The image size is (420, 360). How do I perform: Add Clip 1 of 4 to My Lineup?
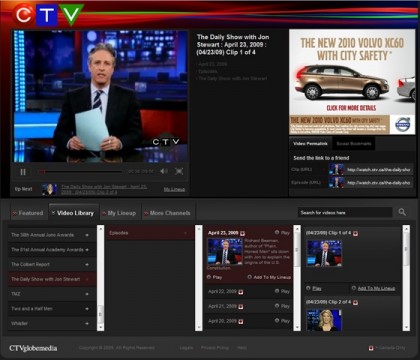coord(373,288)
